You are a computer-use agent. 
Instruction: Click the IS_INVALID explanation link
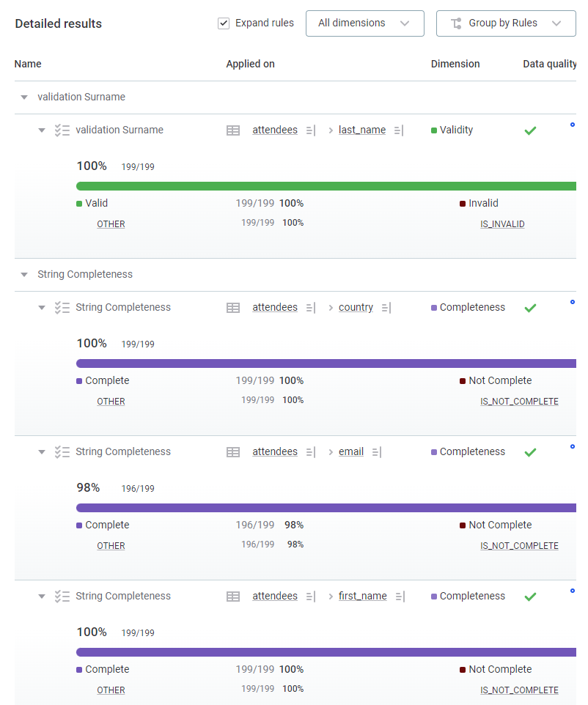point(502,224)
